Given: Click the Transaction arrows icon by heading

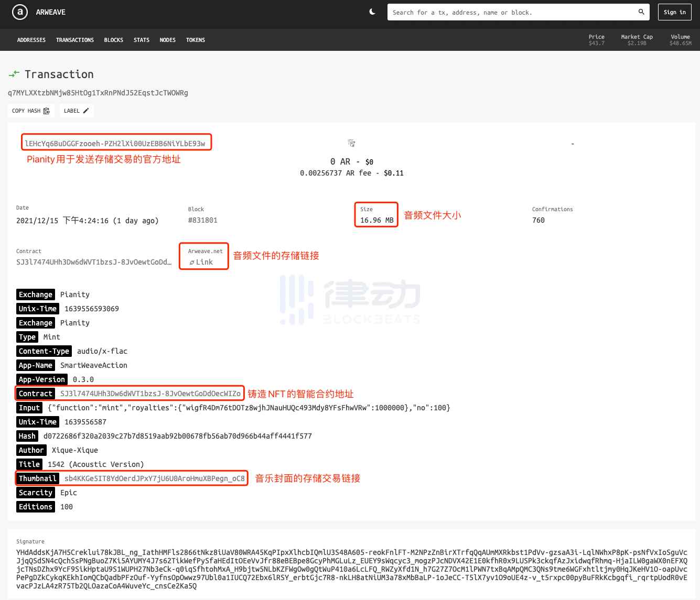Looking at the screenshot, I should pos(14,74).
